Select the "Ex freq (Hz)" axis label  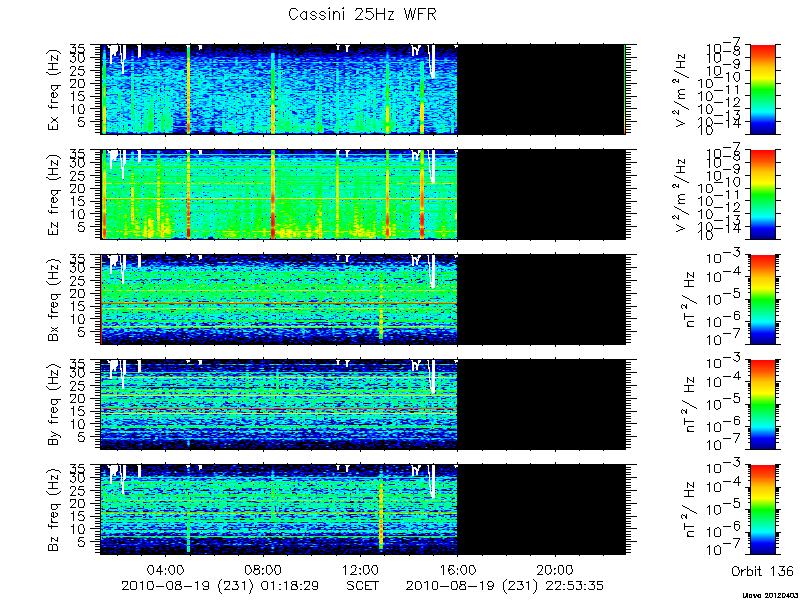pos(54,90)
